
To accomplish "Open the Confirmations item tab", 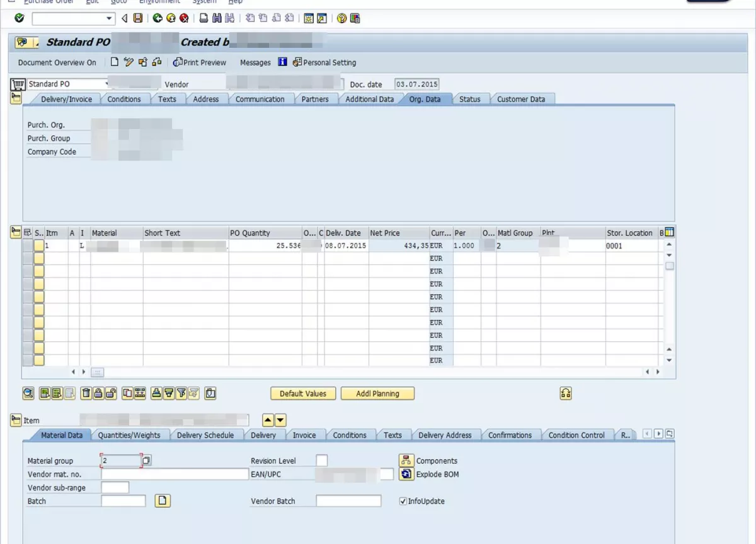I will (510, 435).
